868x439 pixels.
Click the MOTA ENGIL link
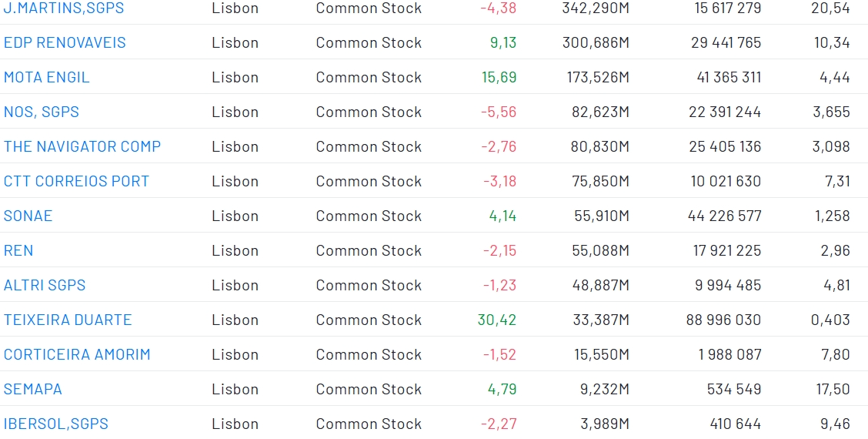[47, 78]
